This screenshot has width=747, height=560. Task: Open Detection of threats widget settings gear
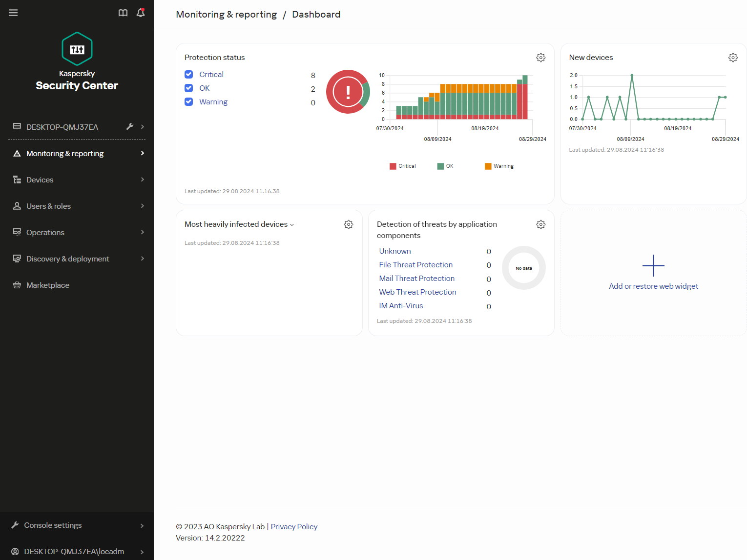pyautogui.click(x=540, y=224)
